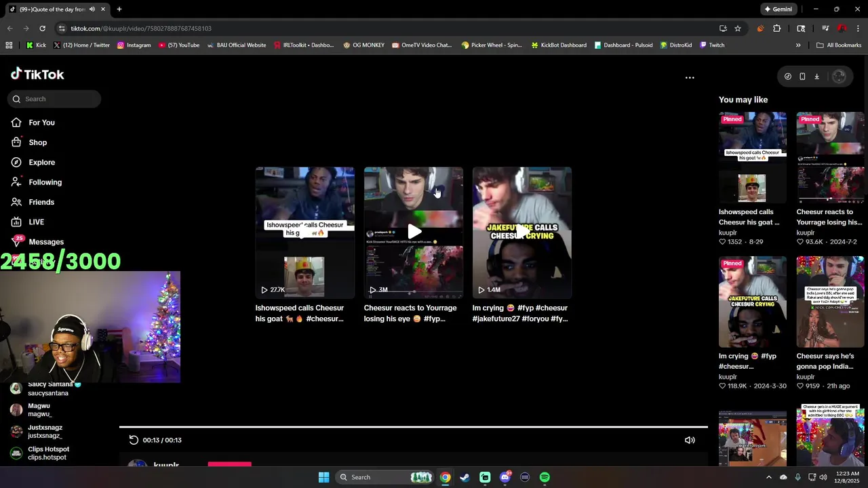Open Discord from the taskbar
The width and height of the screenshot is (868, 488).
[x=505, y=477]
